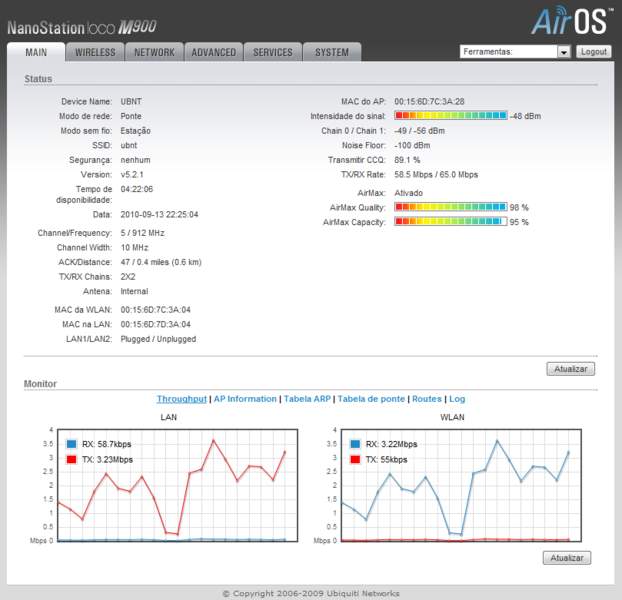The width and height of the screenshot is (622, 600).
Task: Open Tabela ARP link
Action: (307, 399)
